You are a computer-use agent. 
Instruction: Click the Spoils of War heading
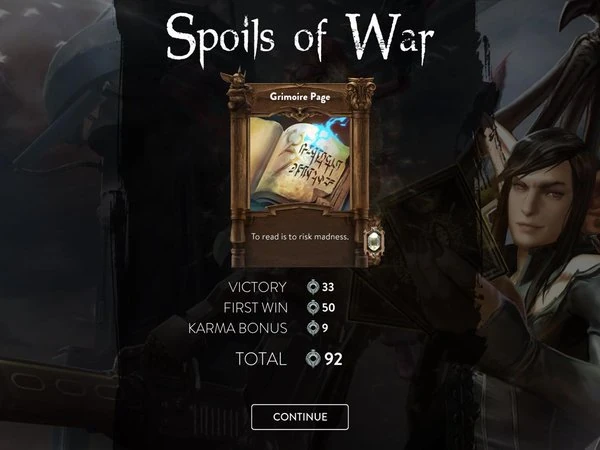click(x=300, y=38)
